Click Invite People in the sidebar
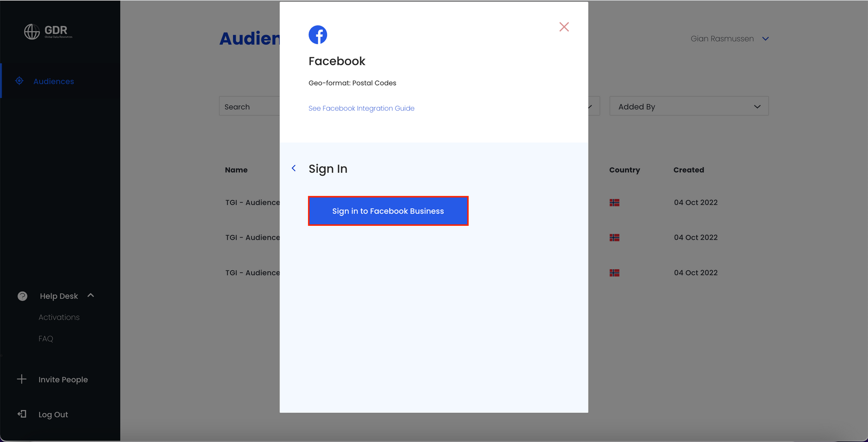The height and width of the screenshot is (442, 868). [x=63, y=379]
